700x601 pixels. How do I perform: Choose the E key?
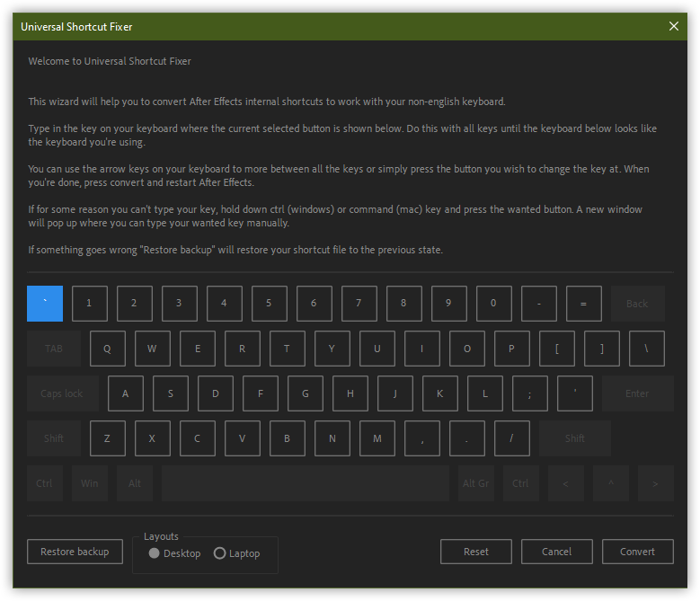coord(198,349)
